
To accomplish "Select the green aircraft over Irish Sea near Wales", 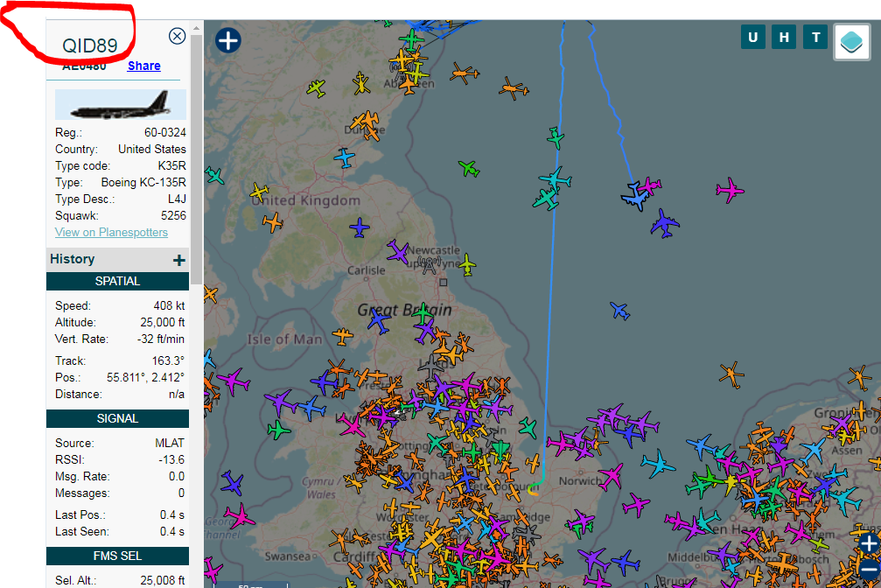I will pyautogui.click(x=278, y=430).
